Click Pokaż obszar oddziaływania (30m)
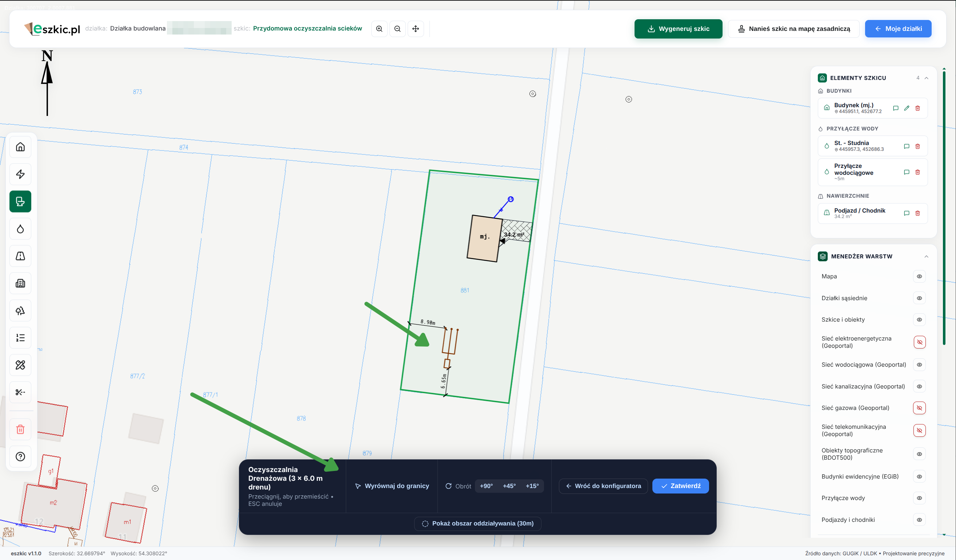The image size is (956, 560). [477, 524]
